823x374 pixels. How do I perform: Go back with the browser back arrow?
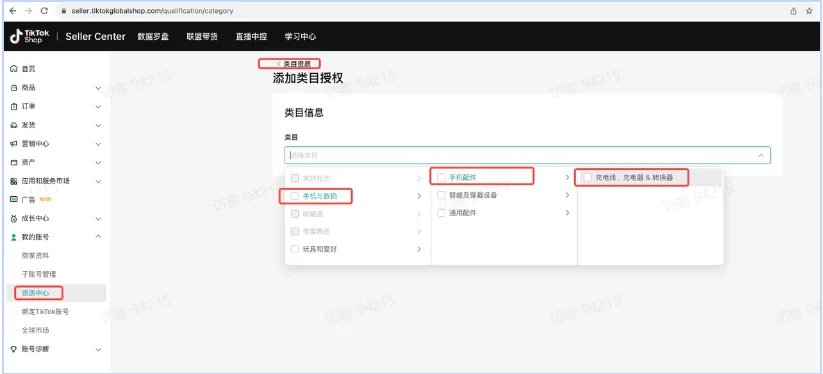(x=13, y=10)
